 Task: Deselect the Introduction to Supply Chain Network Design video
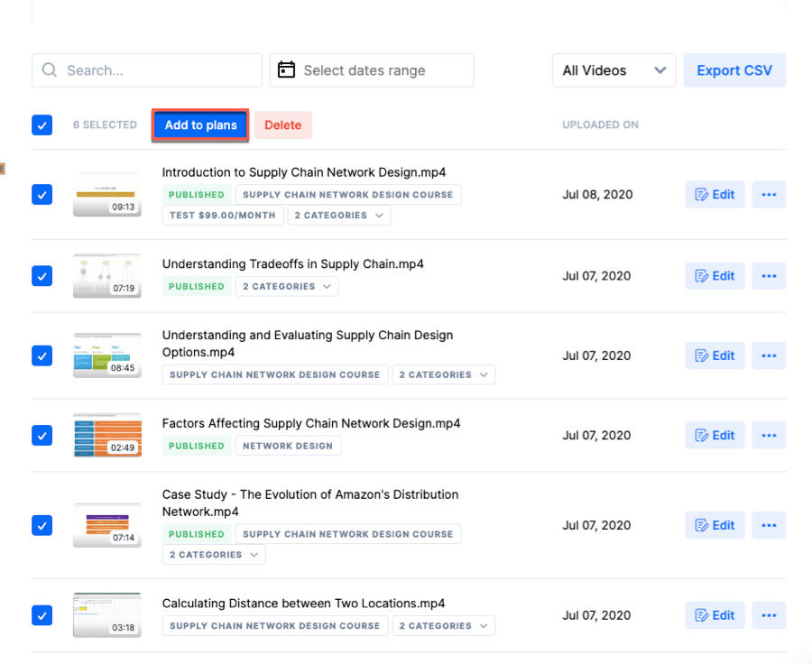(42, 195)
